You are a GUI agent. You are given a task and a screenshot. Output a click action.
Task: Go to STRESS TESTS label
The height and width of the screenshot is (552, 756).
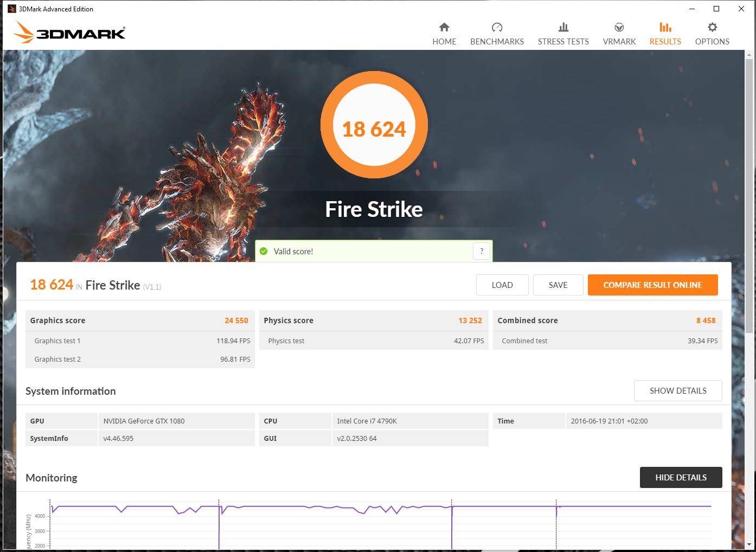click(x=563, y=42)
